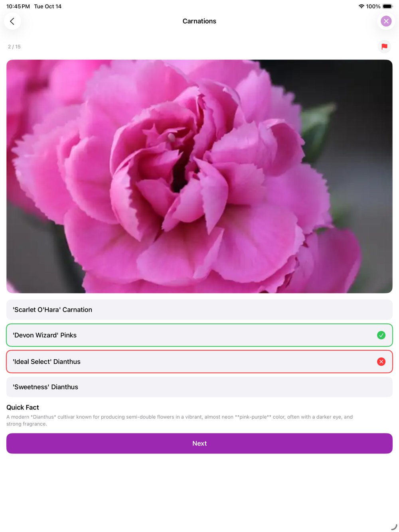Tap the Dianthus cultivar fact description

coord(180,420)
